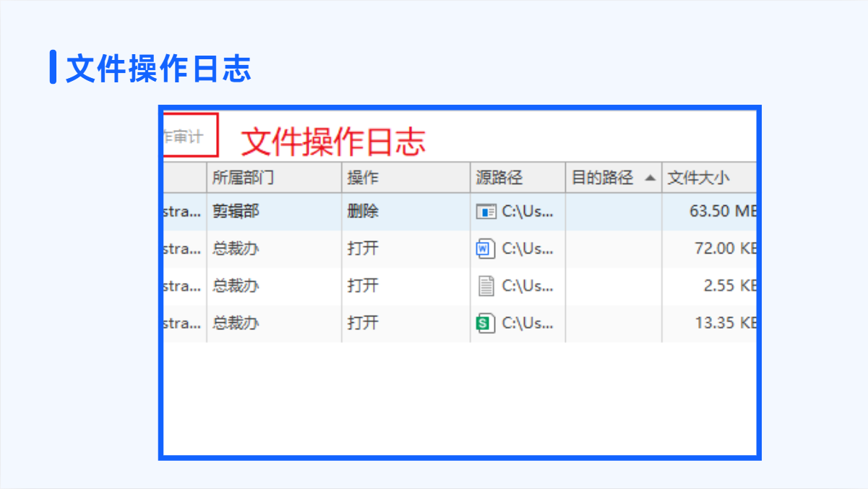Click the Word document icon in source path
Screen dimensions: 868x489
pyautogui.click(x=485, y=249)
